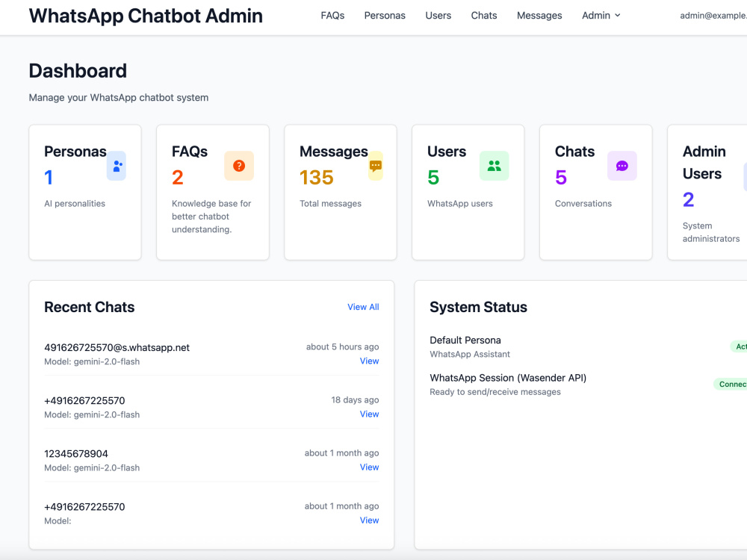Open the Messages stat card
Viewport: 747px width, 560px height.
click(340, 193)
